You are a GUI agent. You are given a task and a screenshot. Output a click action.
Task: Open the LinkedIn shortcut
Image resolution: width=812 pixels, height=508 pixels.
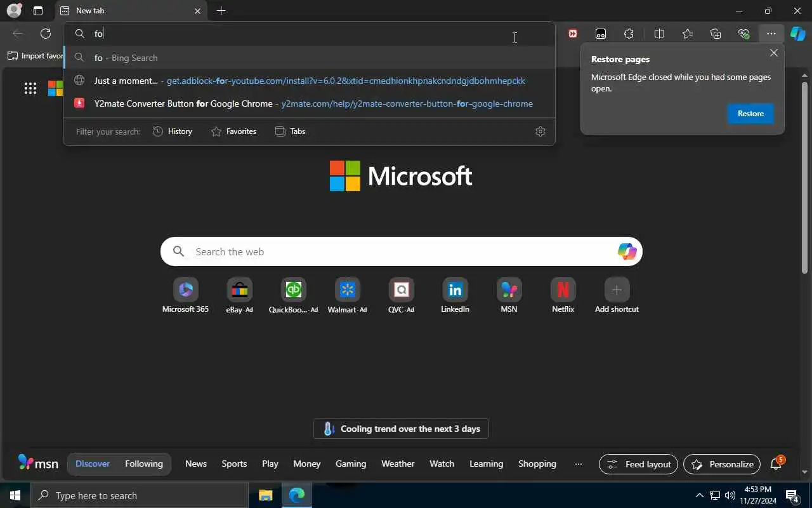point(455,296)
